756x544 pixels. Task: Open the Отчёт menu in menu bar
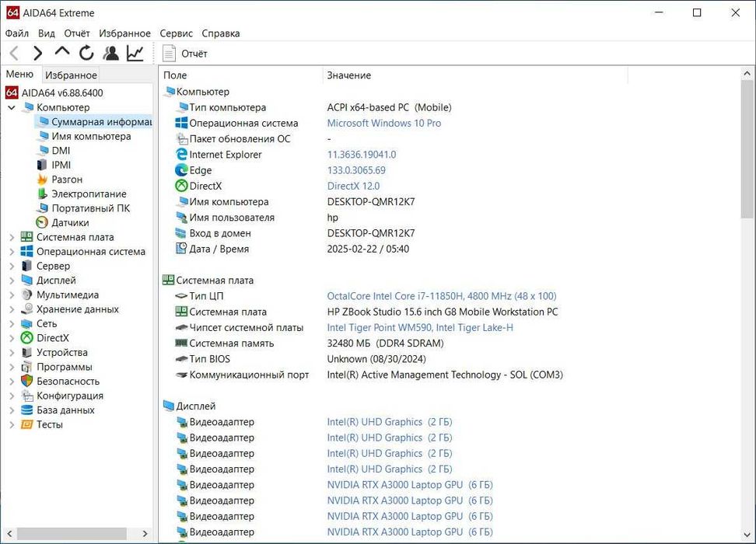pos(77,33)
